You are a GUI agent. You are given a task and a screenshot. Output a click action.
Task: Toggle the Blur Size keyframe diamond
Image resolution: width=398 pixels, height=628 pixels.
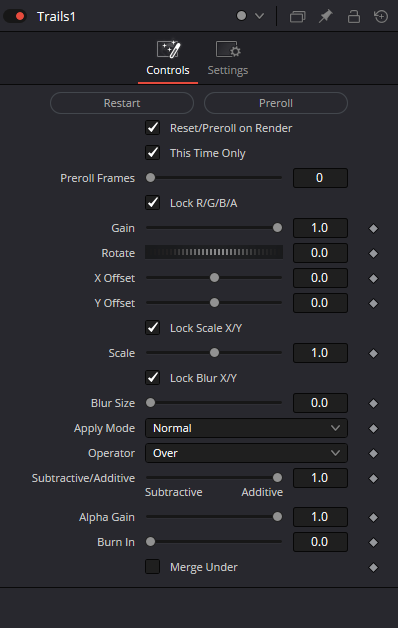coord(373,403)
